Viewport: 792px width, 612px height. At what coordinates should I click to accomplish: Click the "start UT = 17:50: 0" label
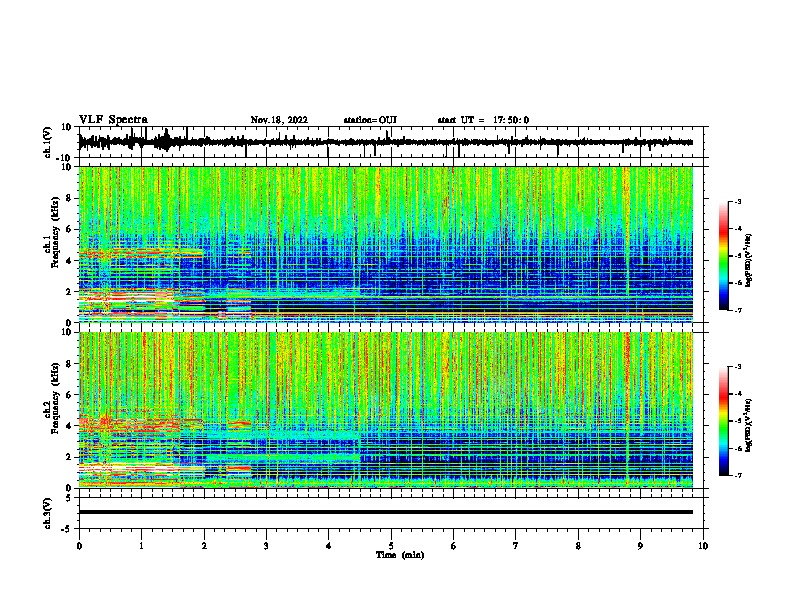tap(483, 120)
